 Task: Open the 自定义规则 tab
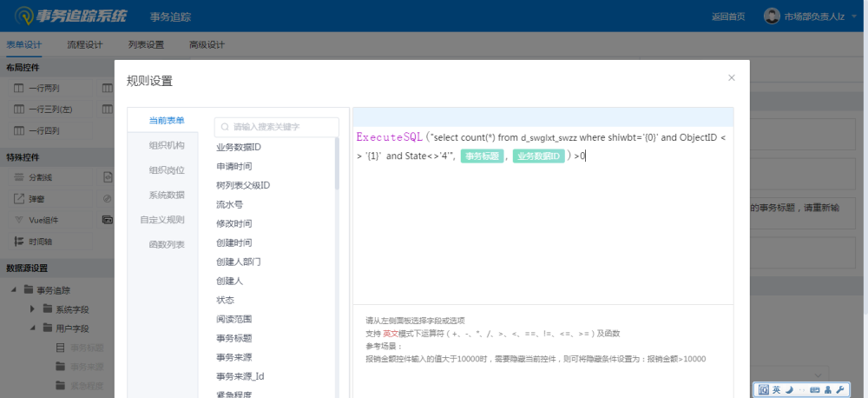point(162,220)
